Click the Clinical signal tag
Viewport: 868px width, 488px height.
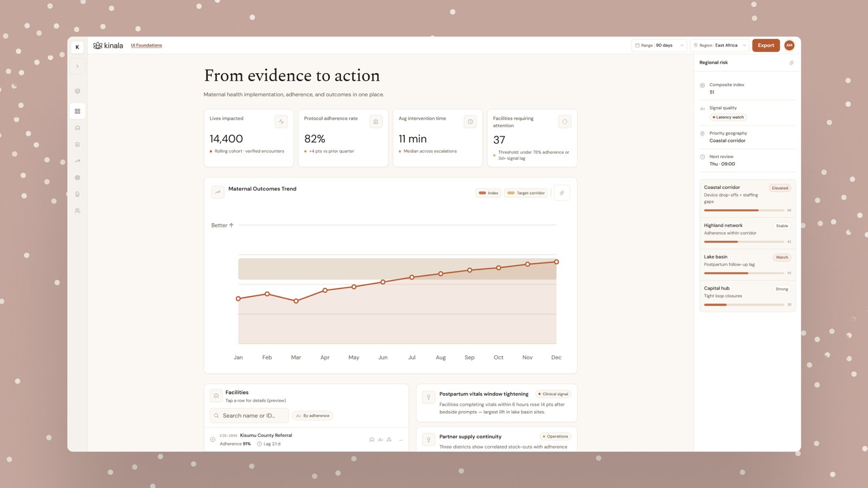click(x=553, y=394)
